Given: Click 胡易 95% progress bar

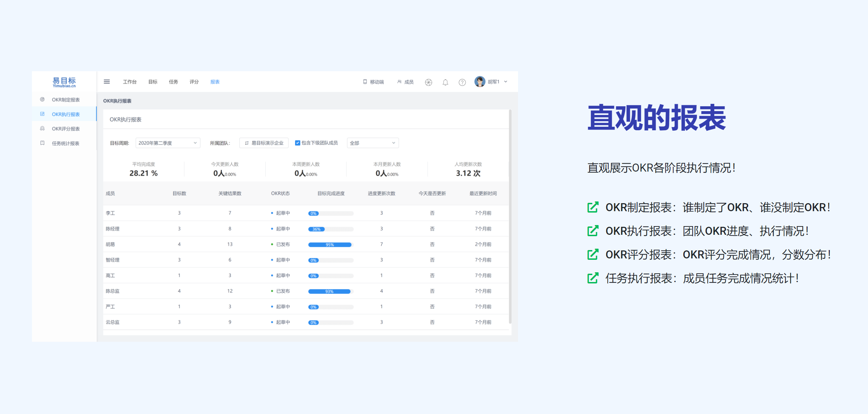Looking at the screenshot, I should (x=331, y=245).
